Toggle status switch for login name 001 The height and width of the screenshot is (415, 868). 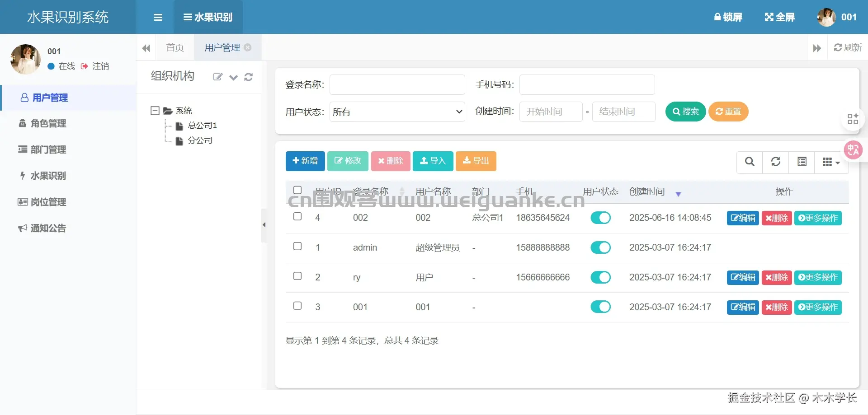tap(600, 307)
